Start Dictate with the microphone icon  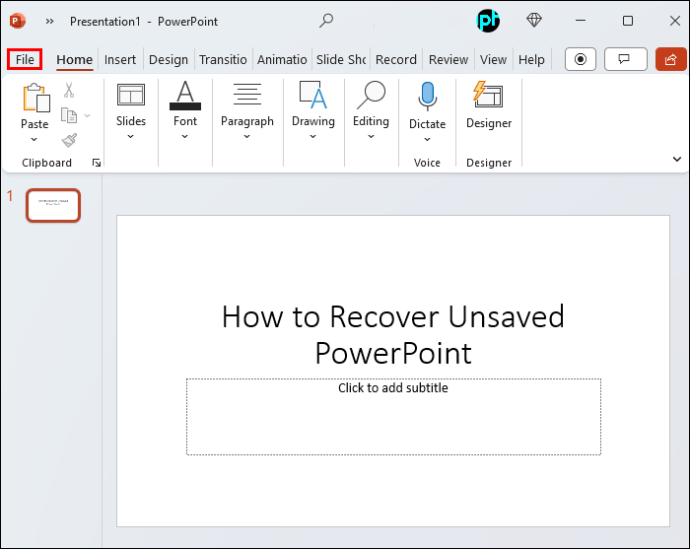point(427,97)
